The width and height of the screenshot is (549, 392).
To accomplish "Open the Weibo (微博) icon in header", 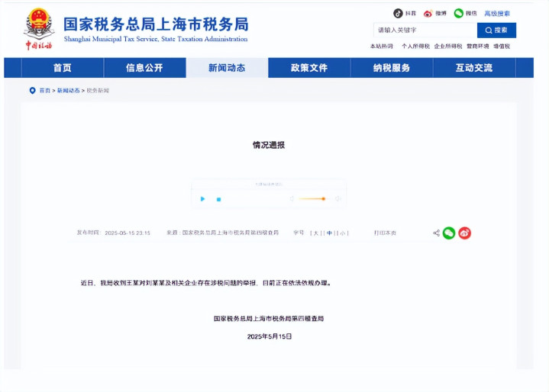I will [428, 14].
